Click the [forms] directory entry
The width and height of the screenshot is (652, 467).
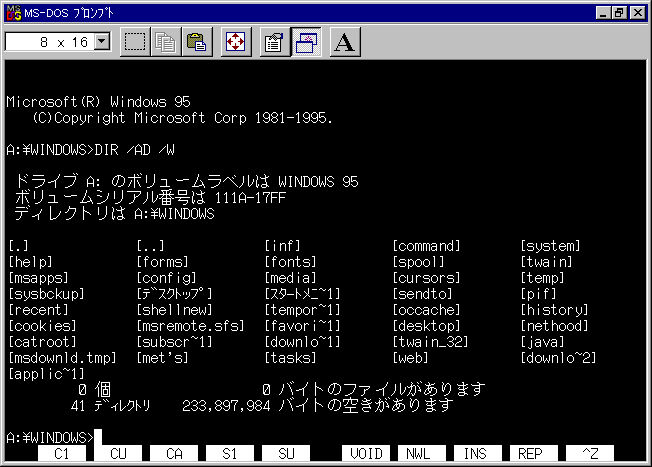pyautogui.click(x=162, y=262)
